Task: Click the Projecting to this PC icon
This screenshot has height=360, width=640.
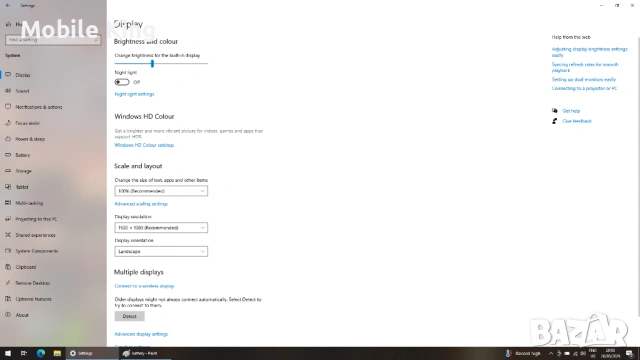Action: 8,219
